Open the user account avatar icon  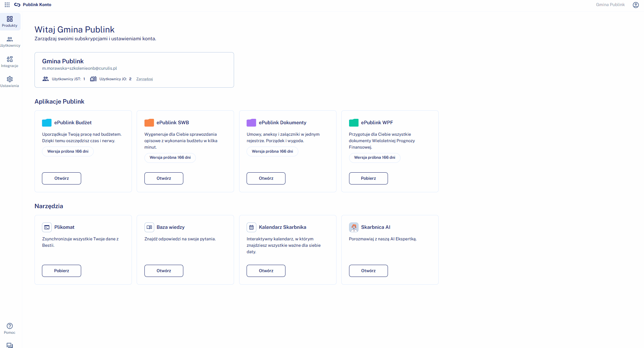(636, 5)
